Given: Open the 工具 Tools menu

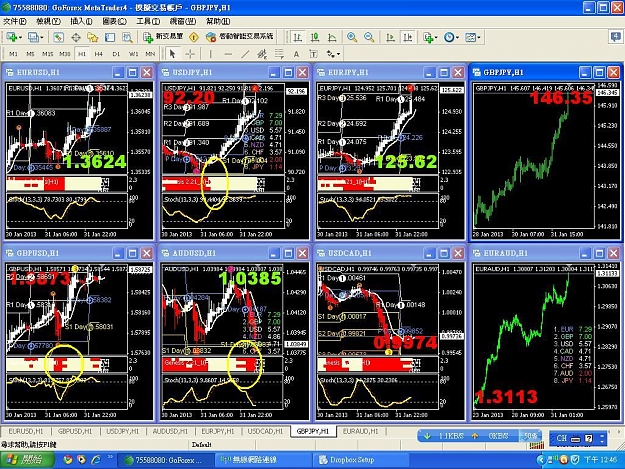Looking at the screenshot, I should [148, 21].
